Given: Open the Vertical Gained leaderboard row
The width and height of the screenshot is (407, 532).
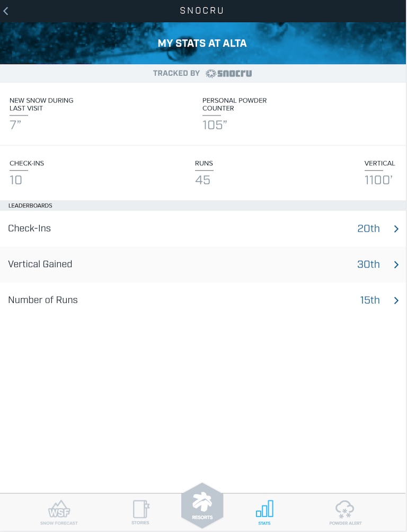Looking at the screenshot, I should pos(203,264).
